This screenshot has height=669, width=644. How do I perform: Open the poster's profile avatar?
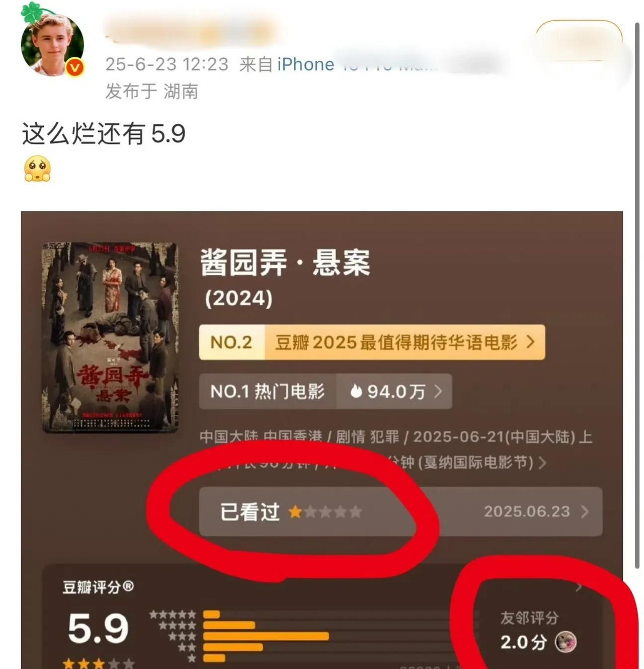[52, 45]
